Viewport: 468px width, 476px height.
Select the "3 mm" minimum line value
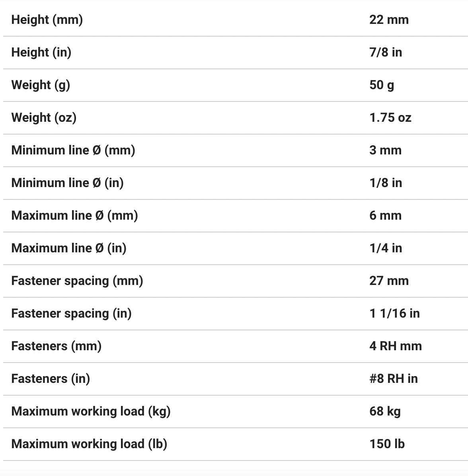(385, 150)
